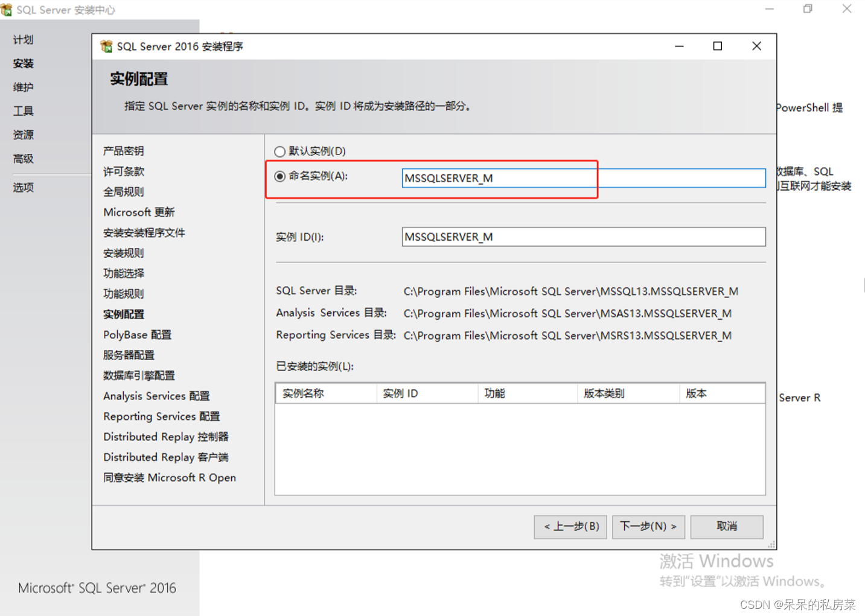
Task: Open 高级 in Installation Center sidebar
Action: coord(23,159)
